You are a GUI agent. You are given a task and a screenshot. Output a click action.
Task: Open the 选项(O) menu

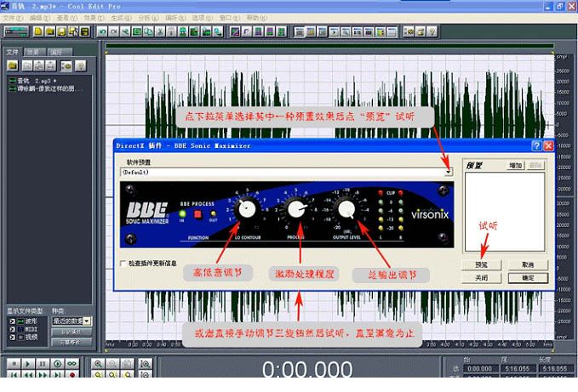(203, 18)
